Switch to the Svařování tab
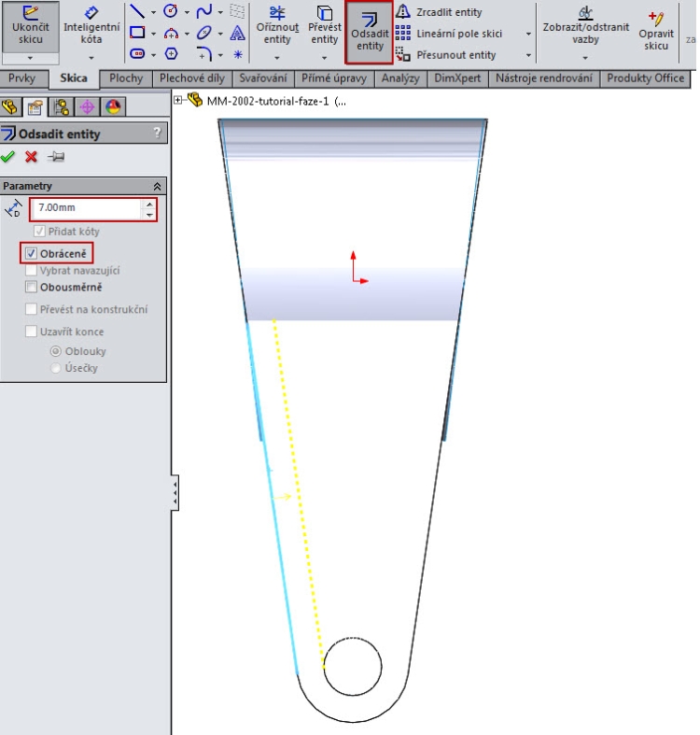The image size is (700, 735). pyautogui.click(x=263, y=78)
